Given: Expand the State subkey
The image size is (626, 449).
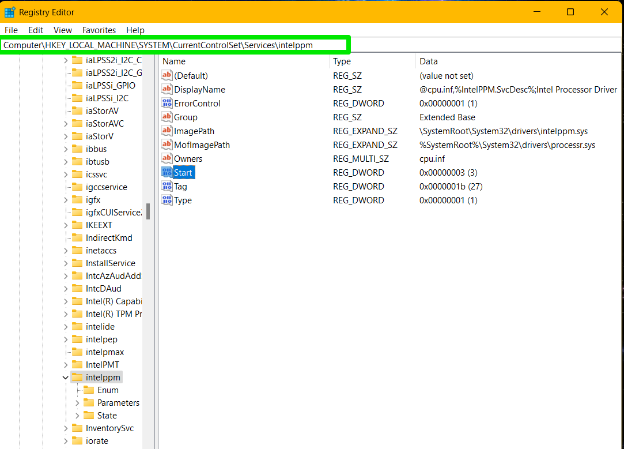Looking at the screenshot, I should 77,415.
